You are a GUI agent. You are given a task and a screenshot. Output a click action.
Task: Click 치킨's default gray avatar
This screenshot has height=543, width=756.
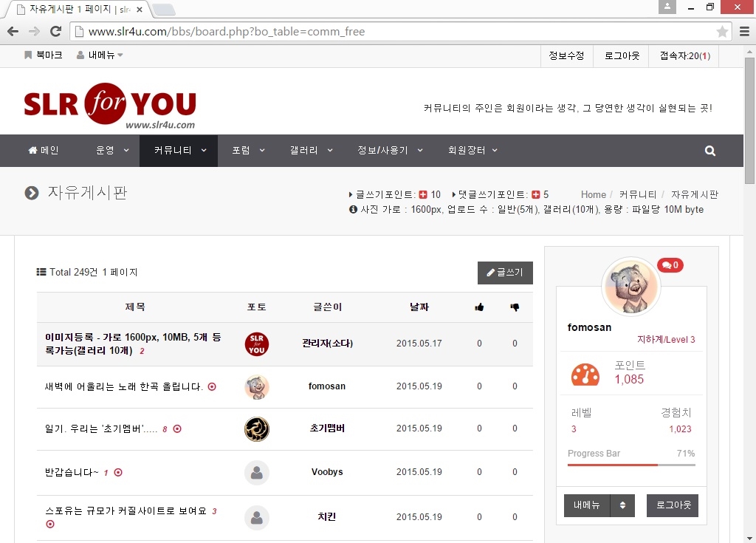[257, 517]
